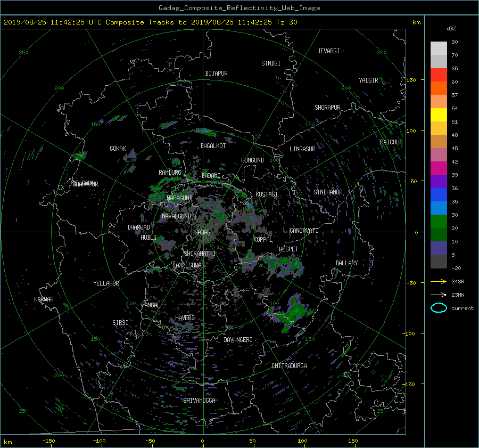Viewport: 479px width, 448px height.
Task: Click the LINGASUR city label
Action: tap(302, 149)
